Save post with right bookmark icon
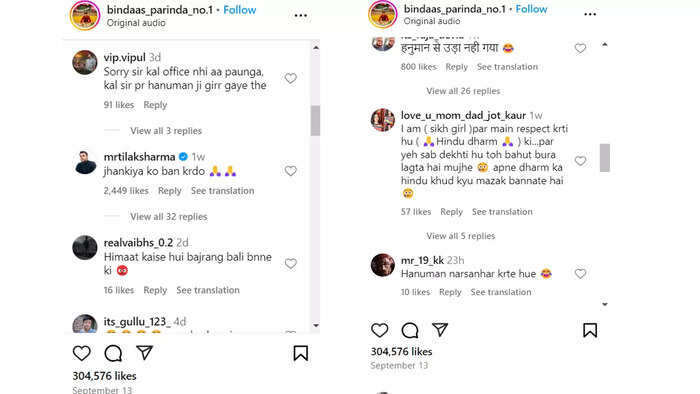Image resolution: width=700 pixels, height=394 pixels. [x=590, y=330]
